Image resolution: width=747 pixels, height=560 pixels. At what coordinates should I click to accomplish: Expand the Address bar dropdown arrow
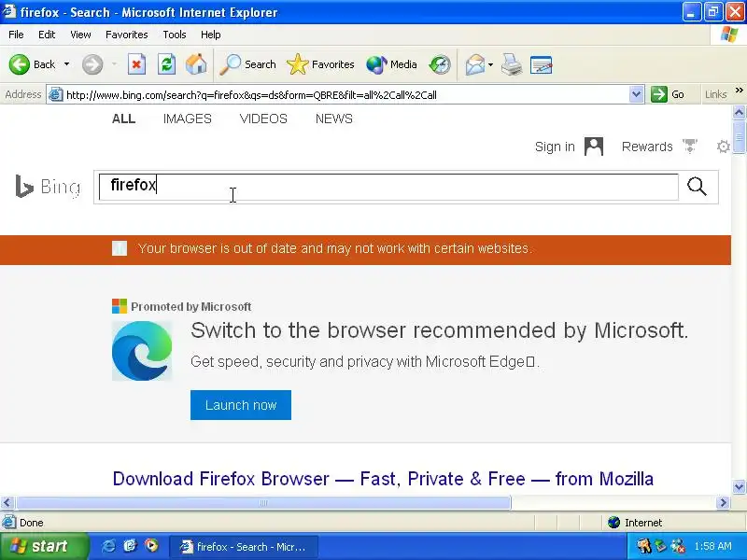636,95
